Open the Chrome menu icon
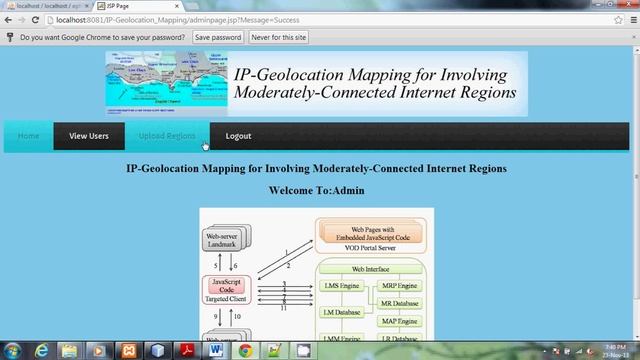The image size is (640, 360). pyautogui.click(x=633, y=20)
